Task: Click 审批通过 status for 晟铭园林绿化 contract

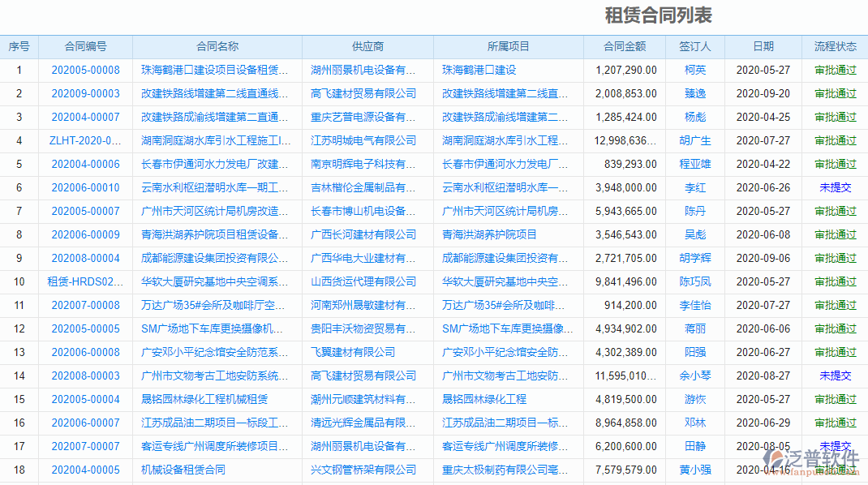Action: point(836,399)
